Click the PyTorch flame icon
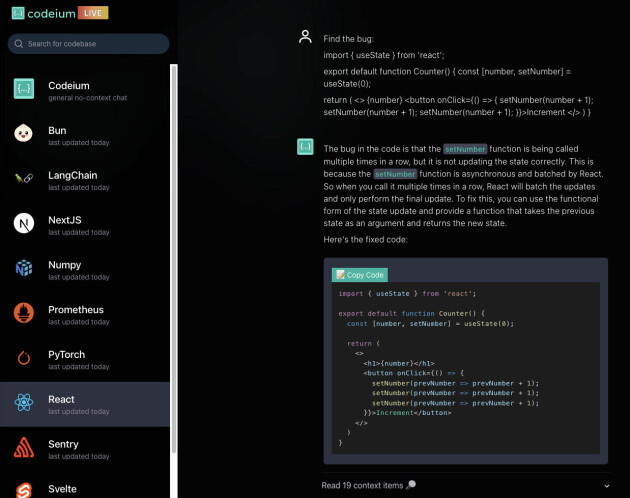630x498 pixels. (x=24, y=357)
